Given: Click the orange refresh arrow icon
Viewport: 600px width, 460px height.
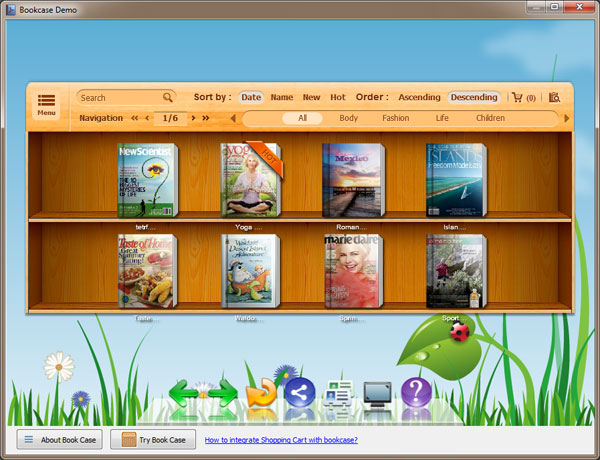Looking at the screenshot, I should coord(261,392).
